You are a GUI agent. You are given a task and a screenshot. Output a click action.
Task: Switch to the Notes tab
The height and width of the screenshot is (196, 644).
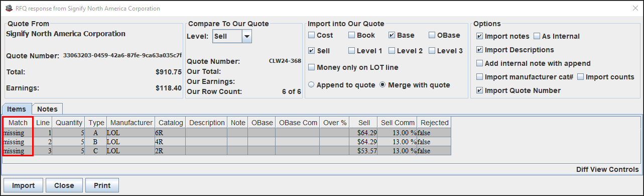coord(48,109)
